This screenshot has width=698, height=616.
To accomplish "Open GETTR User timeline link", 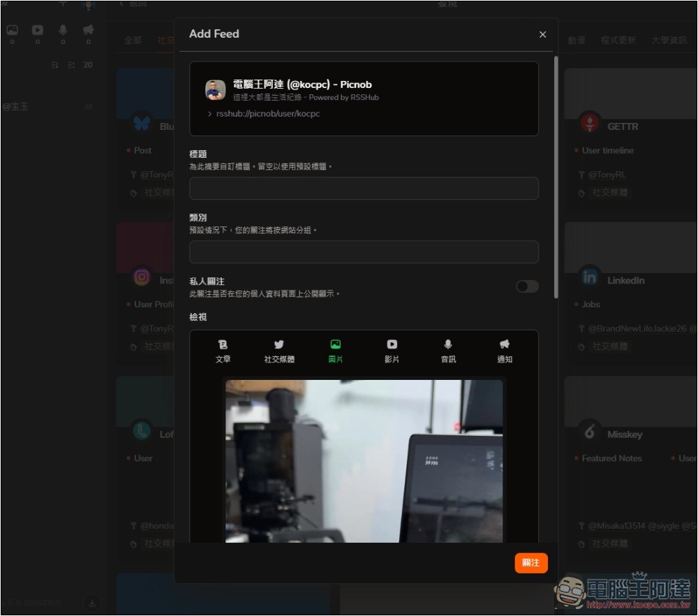I will pyautogui.click(x=608, y=151).
